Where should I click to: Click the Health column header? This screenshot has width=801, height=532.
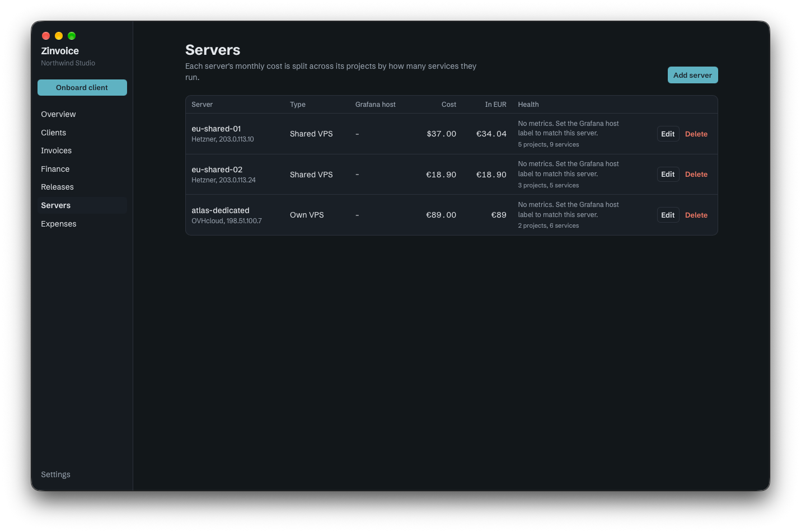(528, 105)
